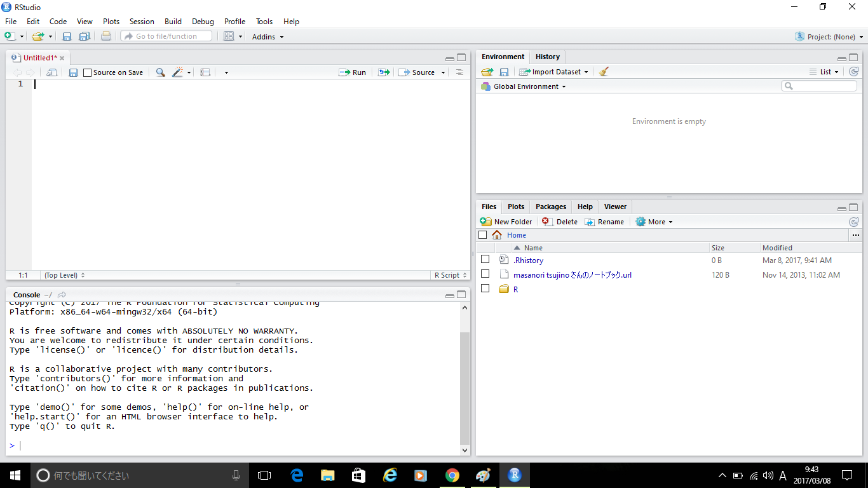Screen dimensions: 868x488
Task: Enable the Source on Save checkbox
Action: [88, 72]
